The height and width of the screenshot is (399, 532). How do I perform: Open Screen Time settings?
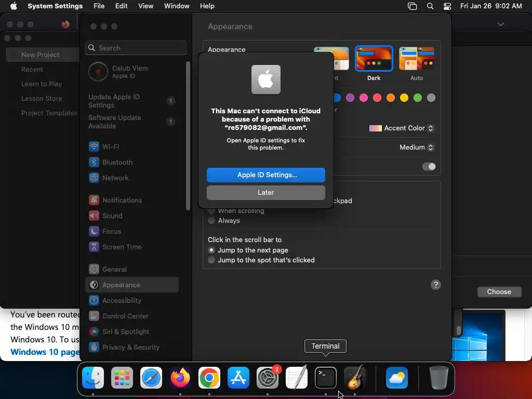[132, 247]
